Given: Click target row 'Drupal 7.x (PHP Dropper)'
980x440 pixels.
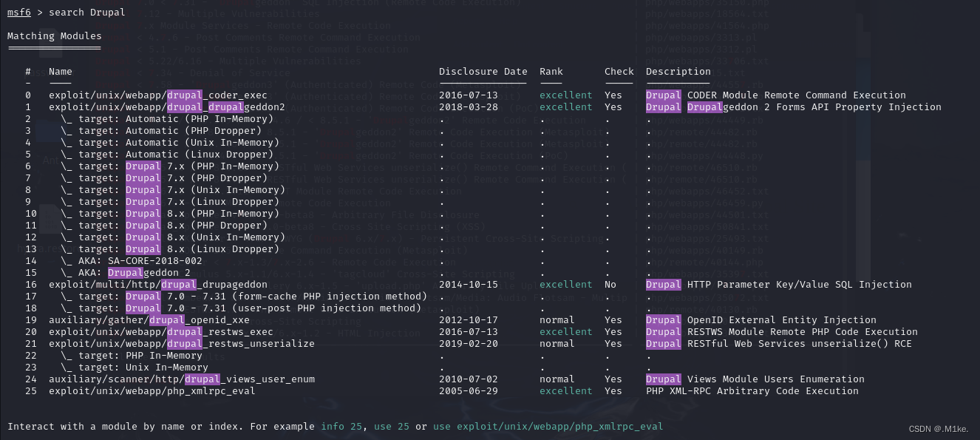Looking at the screenshot, I should (x=164, y=178).
